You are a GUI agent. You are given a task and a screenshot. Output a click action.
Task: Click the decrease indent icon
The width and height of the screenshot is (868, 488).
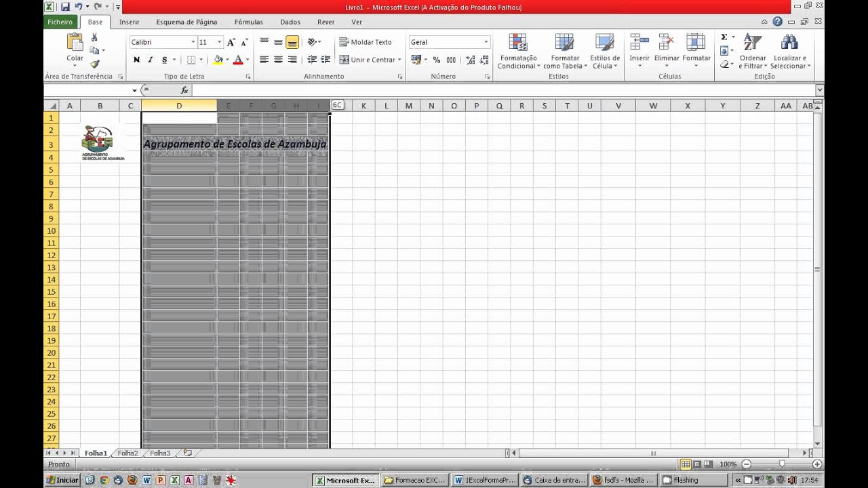[x=312, y=60]
